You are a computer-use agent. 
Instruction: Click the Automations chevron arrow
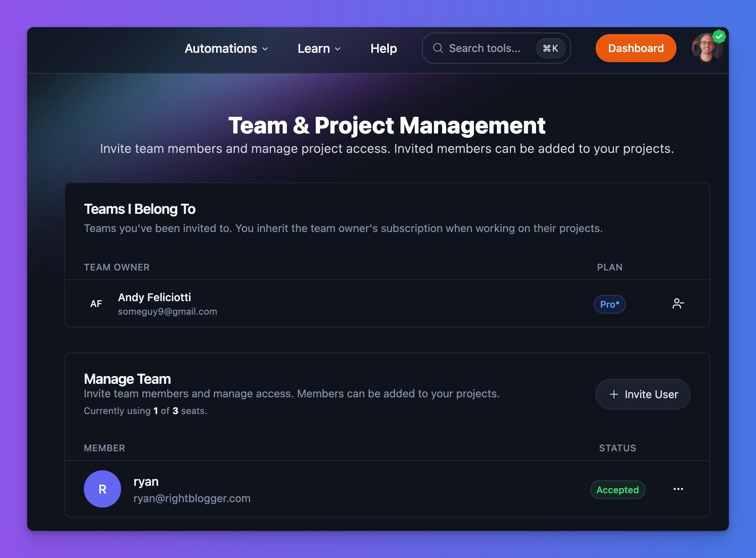click(265, 49)
